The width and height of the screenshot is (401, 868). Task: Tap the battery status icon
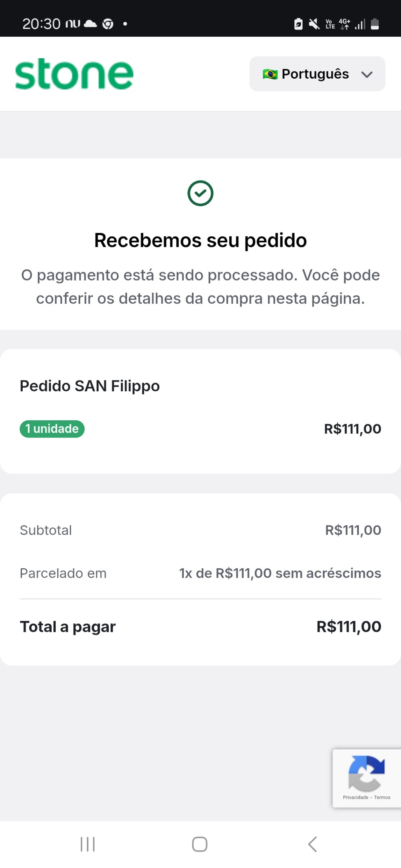(375, 24)
